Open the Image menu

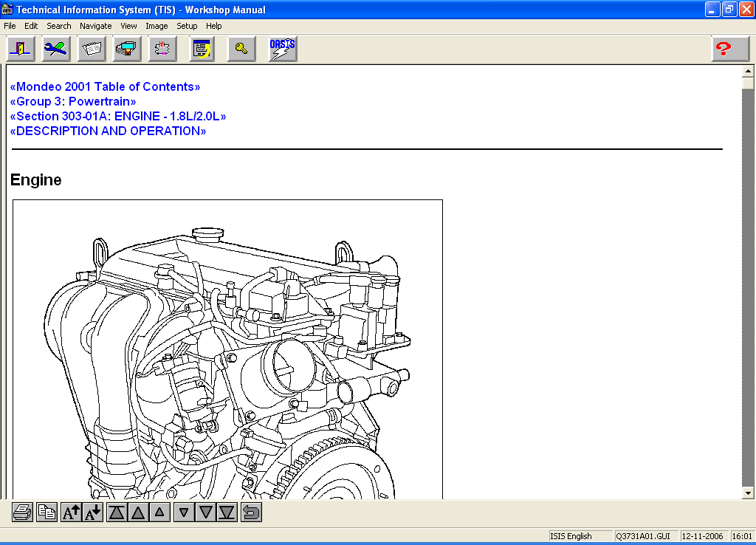click(157, 26)
